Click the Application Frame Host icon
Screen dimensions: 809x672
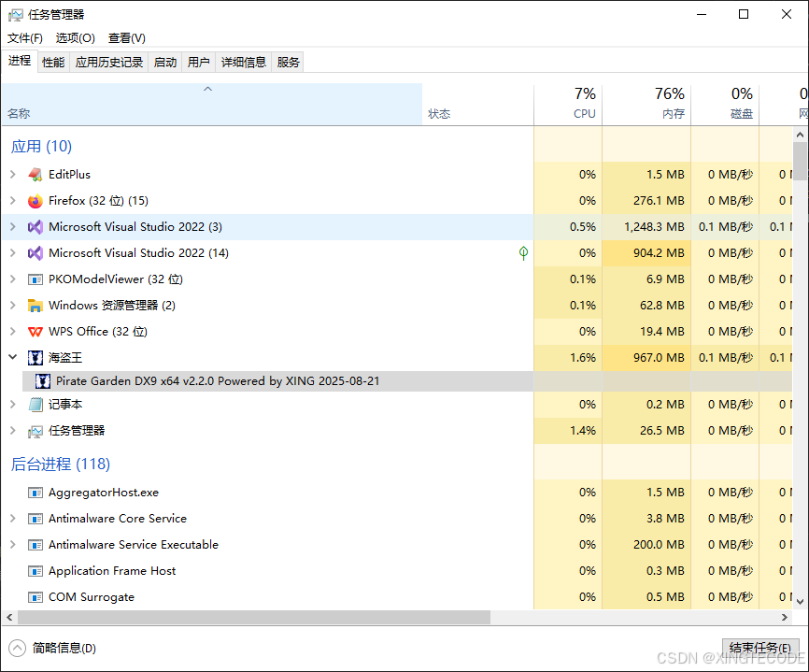point(35,571)
